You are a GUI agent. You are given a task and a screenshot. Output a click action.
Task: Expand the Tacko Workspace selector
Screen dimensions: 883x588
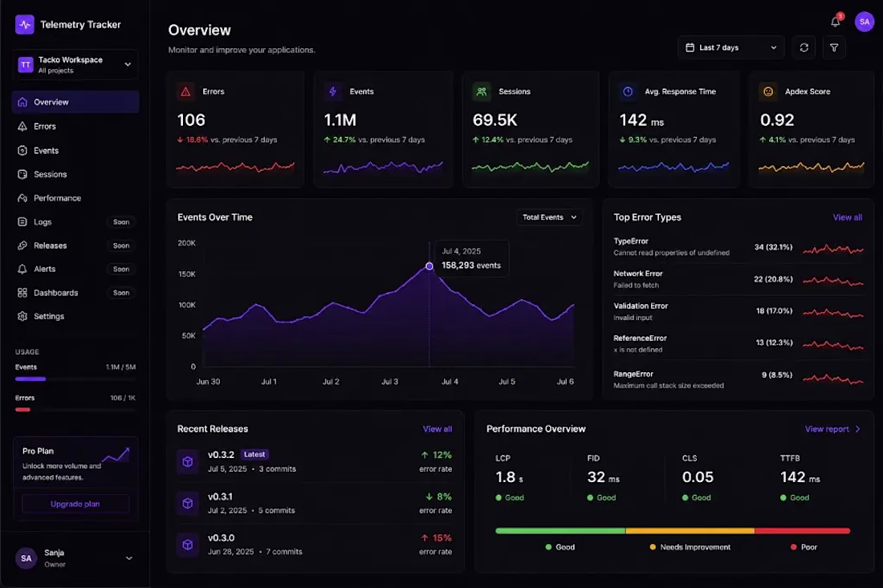tap(75, 65)
